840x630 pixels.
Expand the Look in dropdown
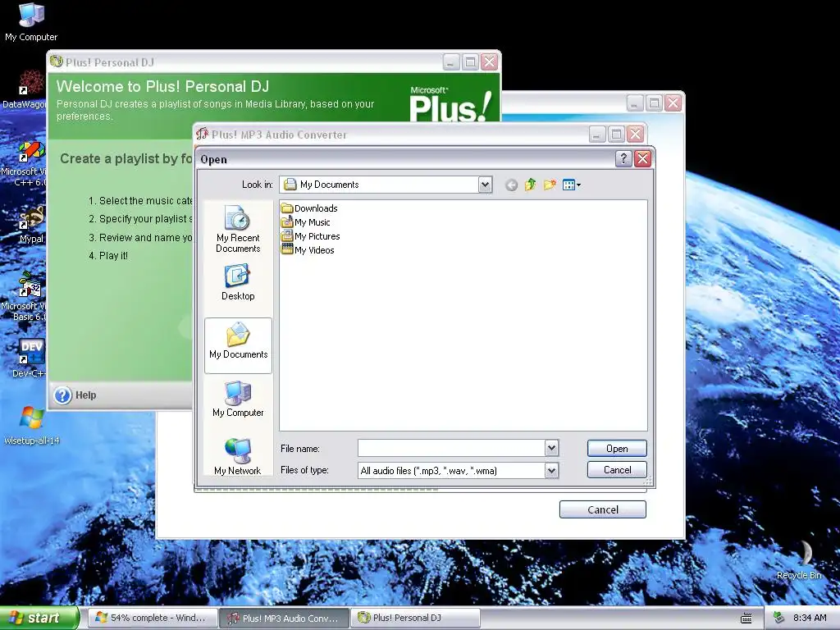(x=485, y=185)
